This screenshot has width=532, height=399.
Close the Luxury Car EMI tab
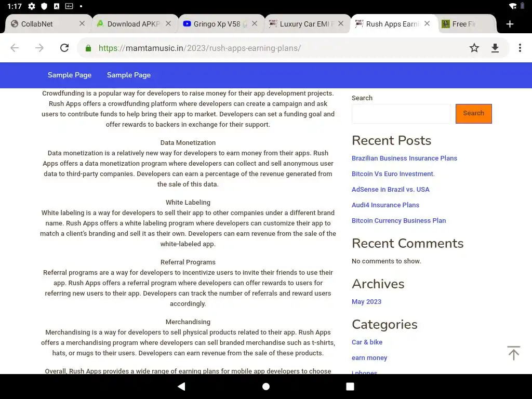pos(341,23)
